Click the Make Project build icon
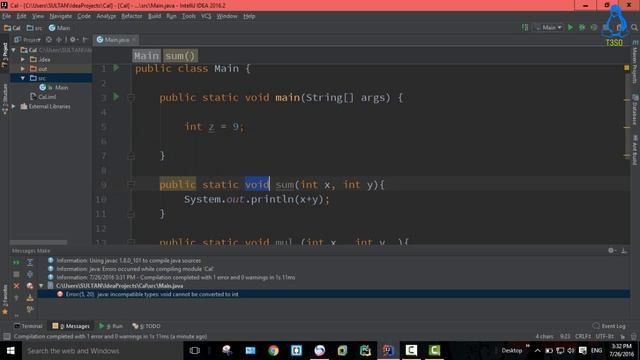The width and height of the screenshot is (640, 360). [x=525, y=27]
